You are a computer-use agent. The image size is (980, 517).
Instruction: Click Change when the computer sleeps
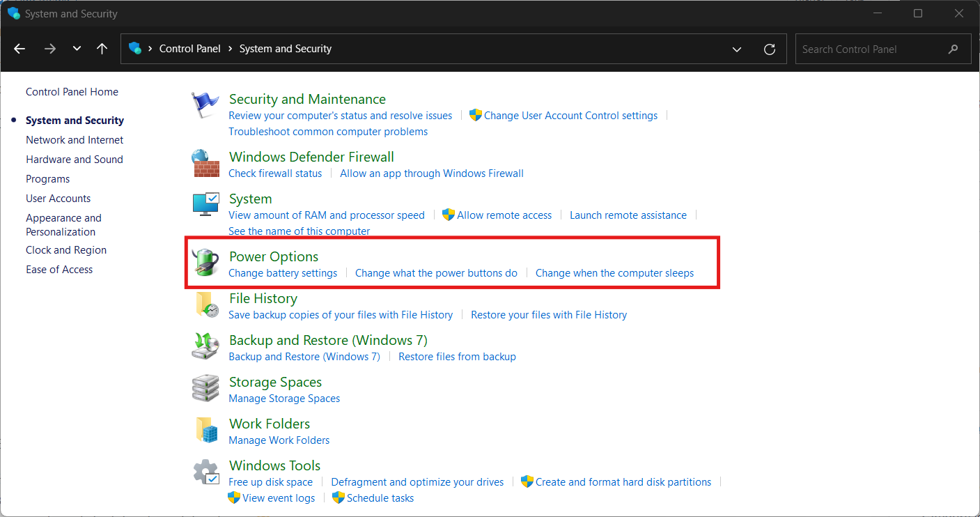click(614, 273)
